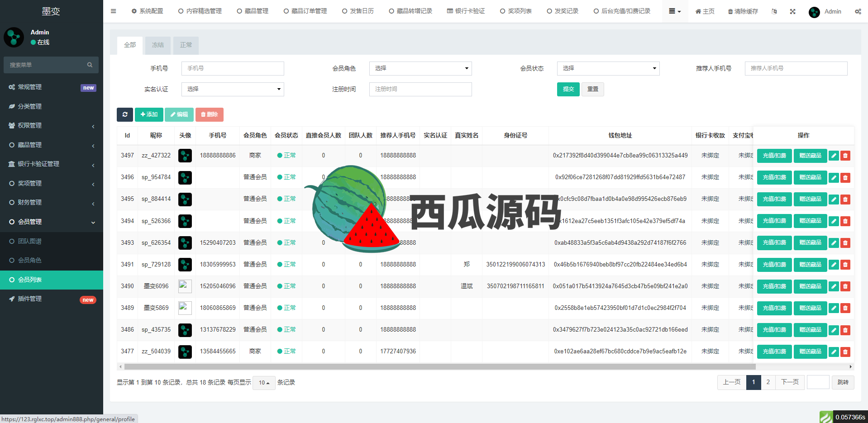868x423 pixels.
Task: Open language switch icon in top bar
Action: (x=774, y=11)
